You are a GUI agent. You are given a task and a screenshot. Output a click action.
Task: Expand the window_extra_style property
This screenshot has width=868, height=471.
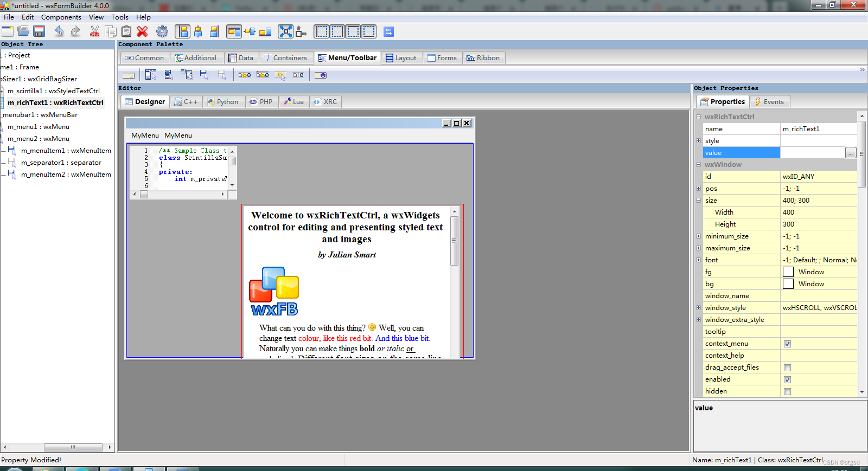click(699, 319)
